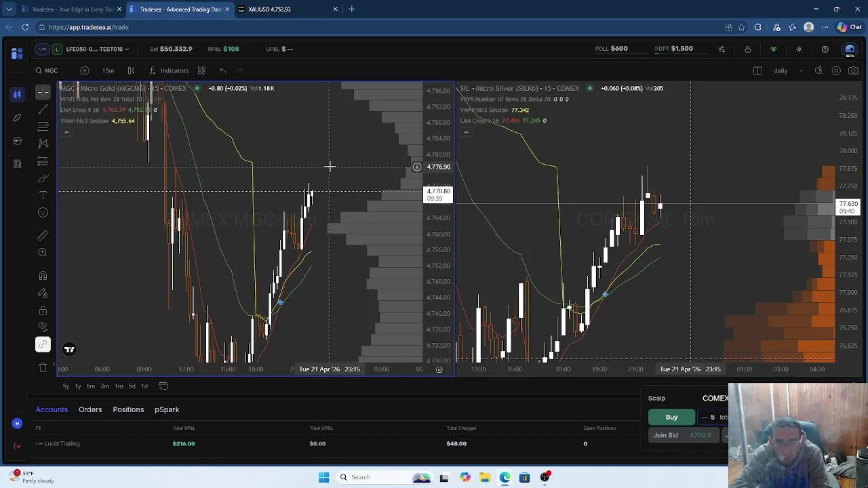Image resolution: width=868 pixels, height=488 pixels.
Task: Toggle lock all drawing tools
Action: (x=43, y=310)
